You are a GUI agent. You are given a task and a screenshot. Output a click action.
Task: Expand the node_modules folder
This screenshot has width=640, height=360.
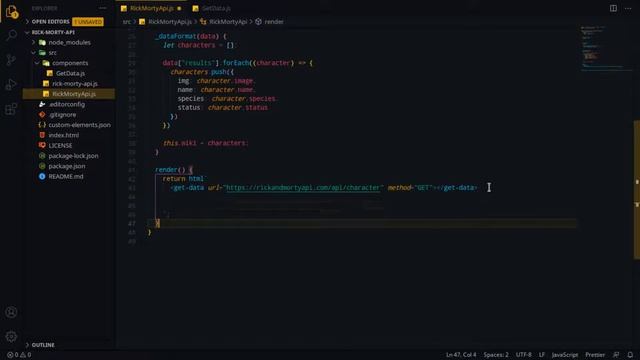click(69, 42)
